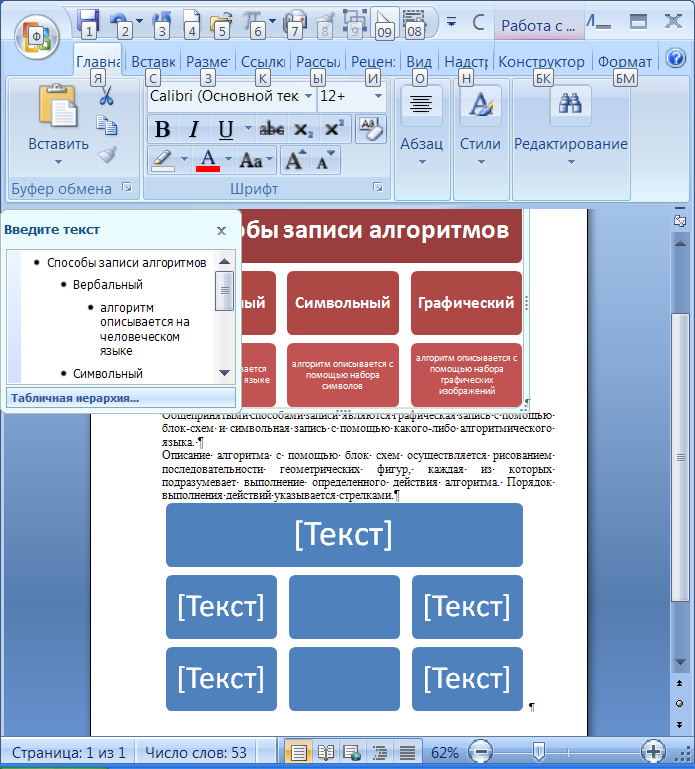
Task: Switch to Draft view in the status bar
Action: (407, 752)
